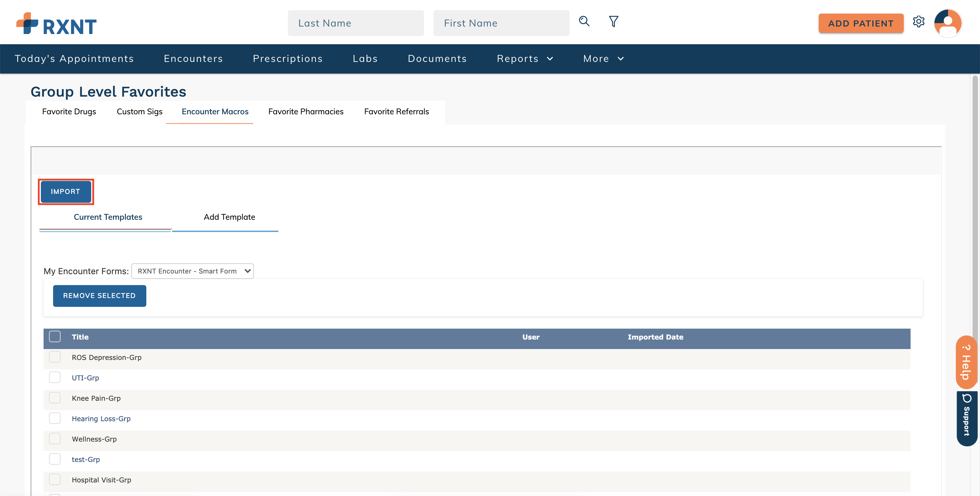This screenshot has height=496, width=980.
Task: Click the IMPORT button
Action: click(x=65, y=191)
